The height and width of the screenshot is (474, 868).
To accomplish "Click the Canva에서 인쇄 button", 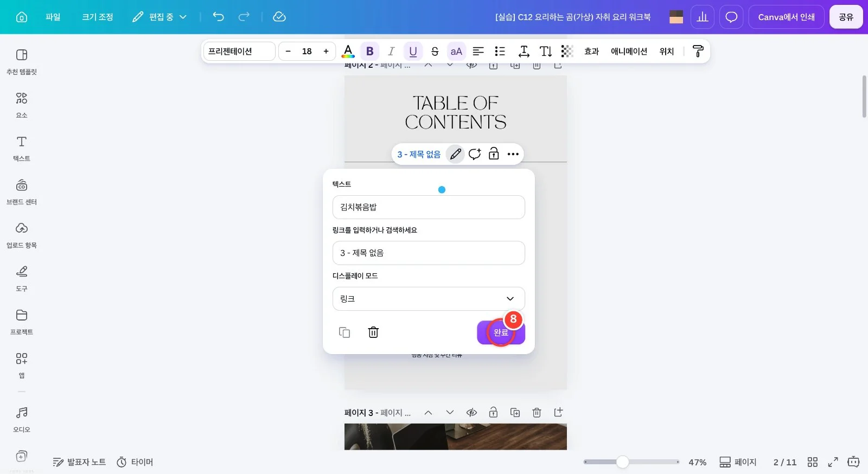I will pos(786,17).
